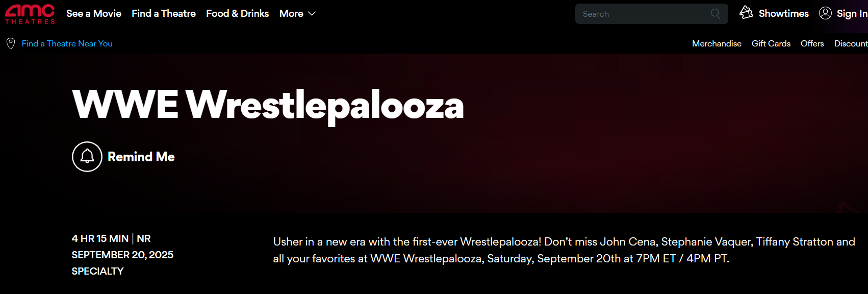Click the popcorn Showtimes icon

click(746, 13)
